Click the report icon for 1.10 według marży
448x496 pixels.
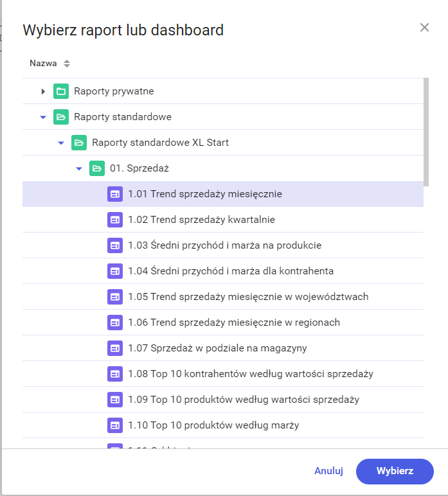click(115, 425)
